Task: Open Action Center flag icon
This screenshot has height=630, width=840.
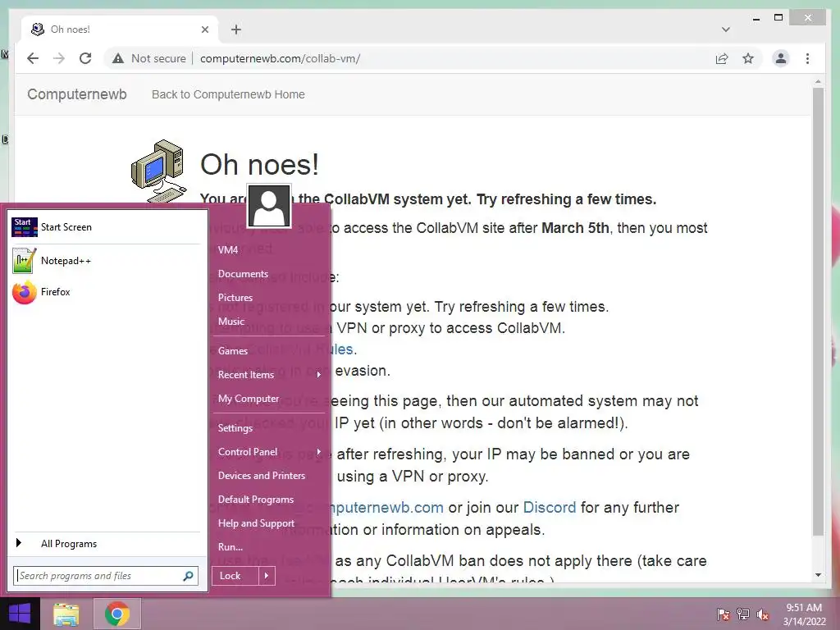Action: coord(724,614)
